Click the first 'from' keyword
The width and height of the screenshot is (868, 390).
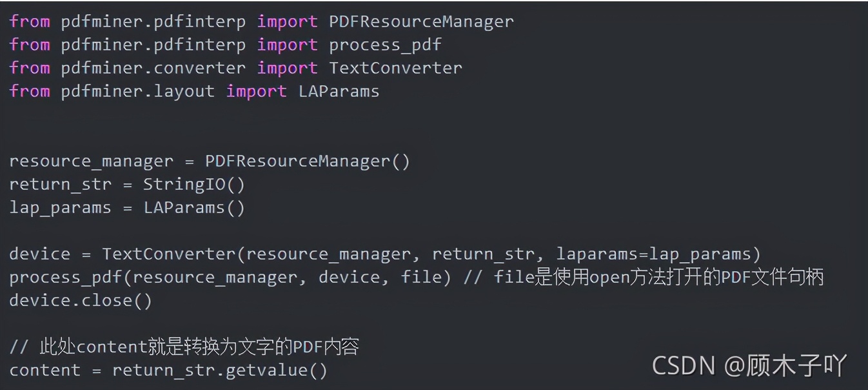tap(29, 21)
